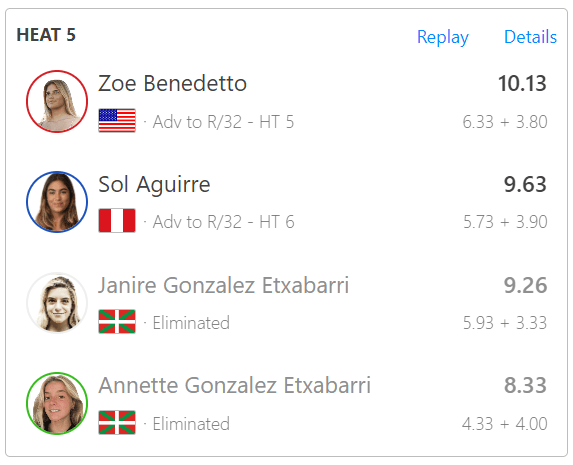Select the name Zoe Benedetto
573x465 pixels.
(x=172, y=83)
